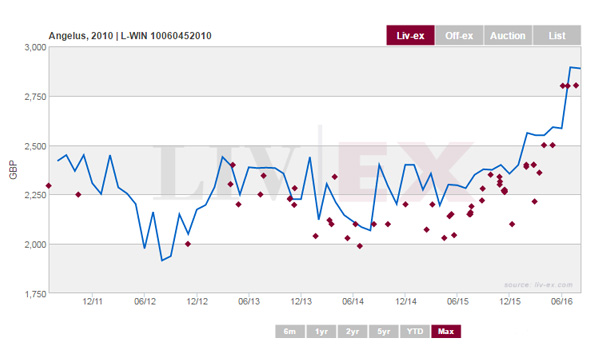Click the 12/11 date label
The height and width of the screenshot is (360, 600).
[93, 301]
